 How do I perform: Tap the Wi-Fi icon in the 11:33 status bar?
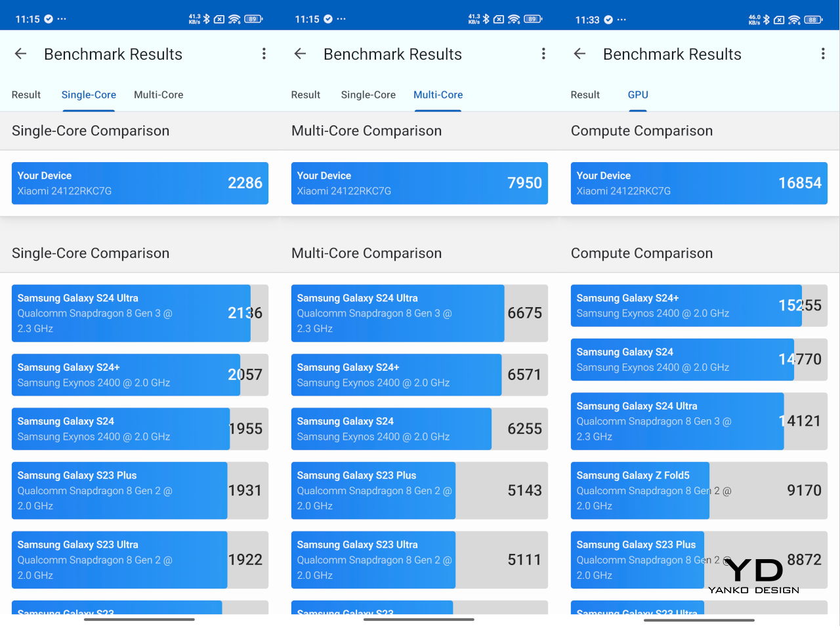[795, 20]
